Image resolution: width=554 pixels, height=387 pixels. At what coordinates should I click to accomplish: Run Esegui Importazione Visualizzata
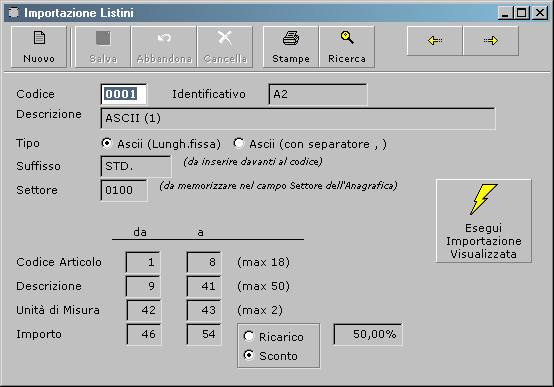point(484,221)
